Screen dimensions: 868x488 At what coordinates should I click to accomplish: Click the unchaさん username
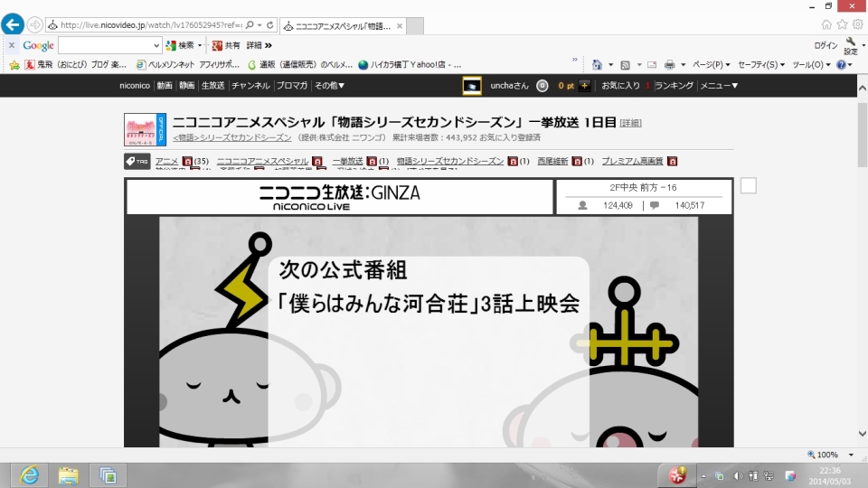coord(509,86)
